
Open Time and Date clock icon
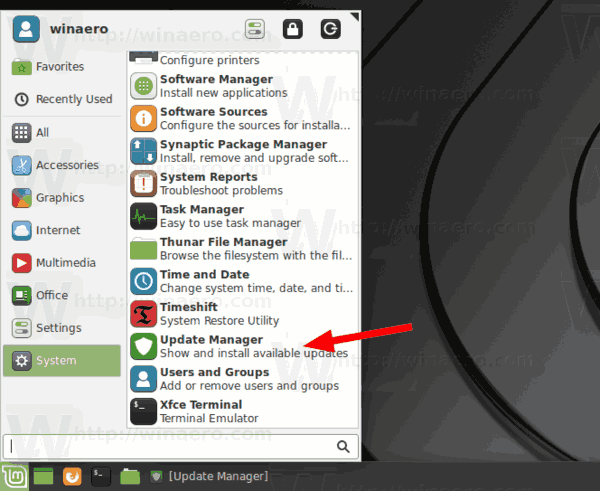coord(143,281)
